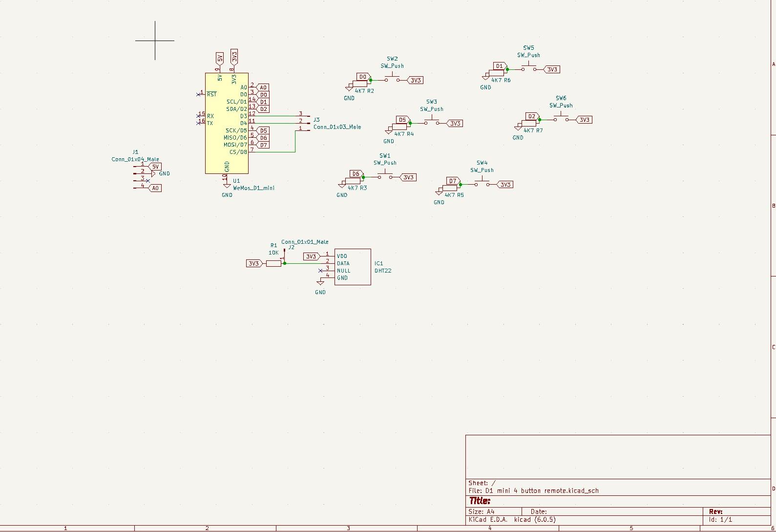Select the D7 label beside resistor R5
776x532 pixels.
tap(454, 181)
